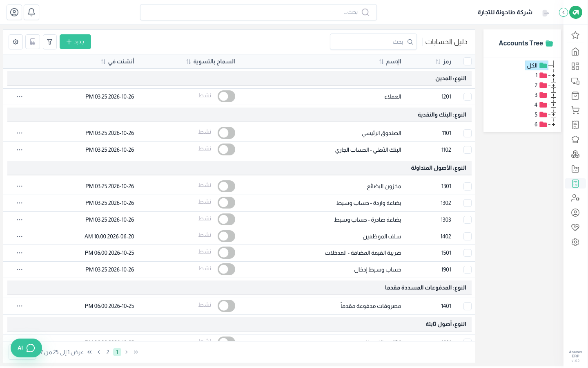Expand tree node 6 in Accounts Tree
588x368 pixels.
[553, 125]
